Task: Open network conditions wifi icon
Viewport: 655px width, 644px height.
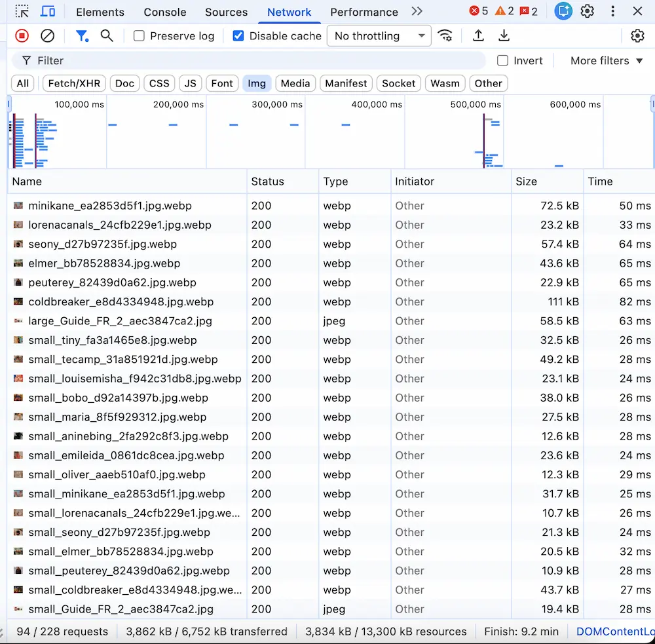Action: pos(445,36)
